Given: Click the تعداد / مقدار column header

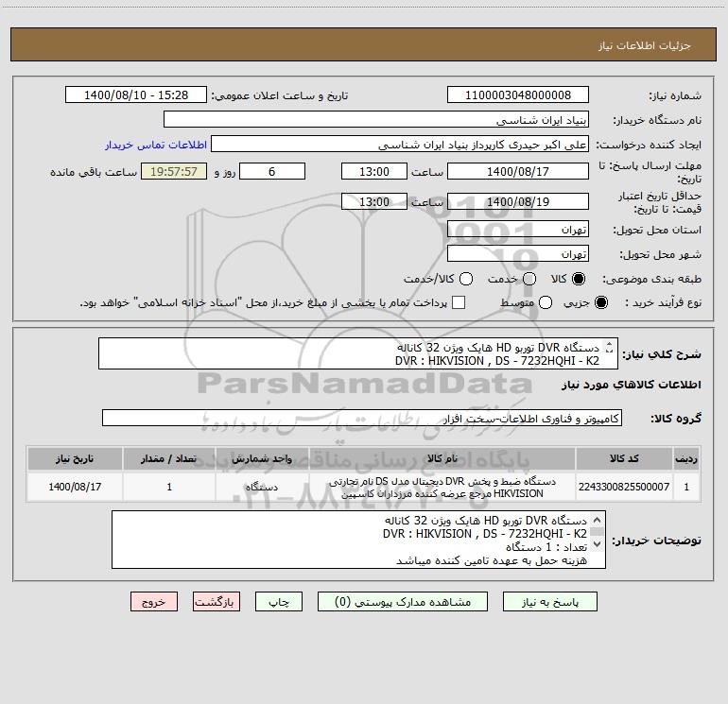Looking at the screenshot, I should [169, 458].
